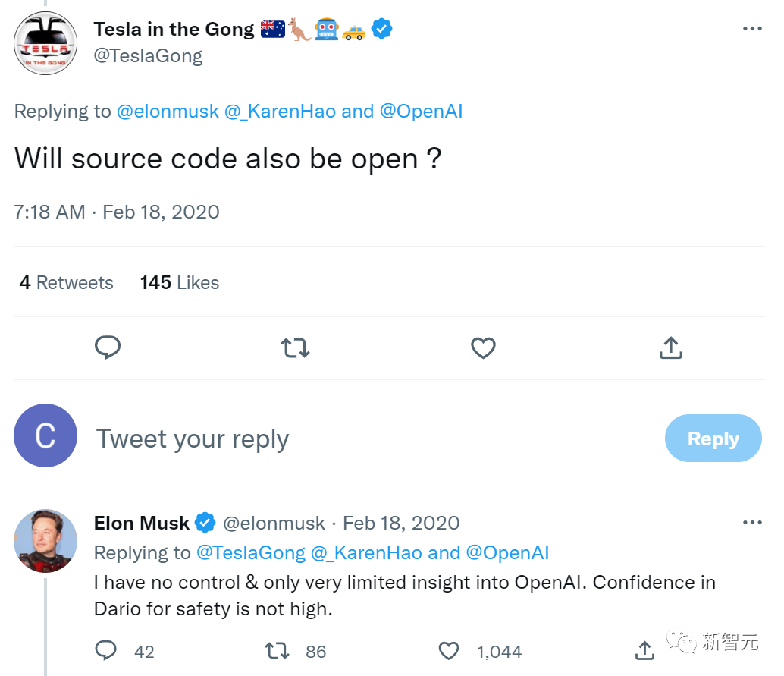Open @elonmusk mention in top reply line
This screenshot has height=676, width=784.
click(x=167, y=112)
